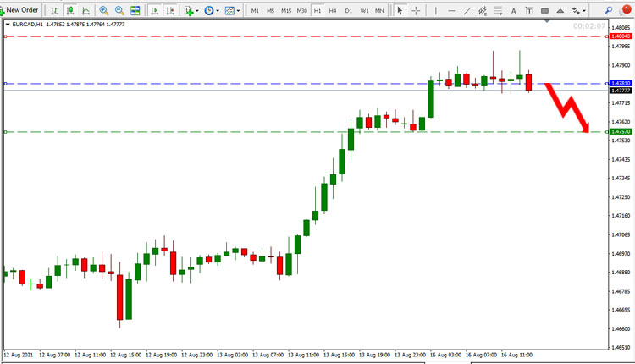Screen dimensions: 635x364
Task: Click the 12 Aug 2021 date label
Action: [x=19, y=355]
